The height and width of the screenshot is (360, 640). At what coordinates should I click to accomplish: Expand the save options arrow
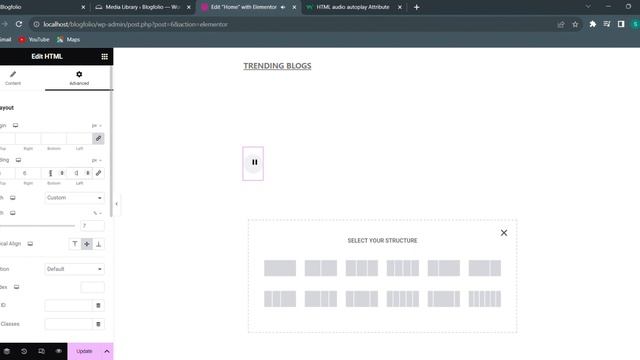(x=107, y=351)
